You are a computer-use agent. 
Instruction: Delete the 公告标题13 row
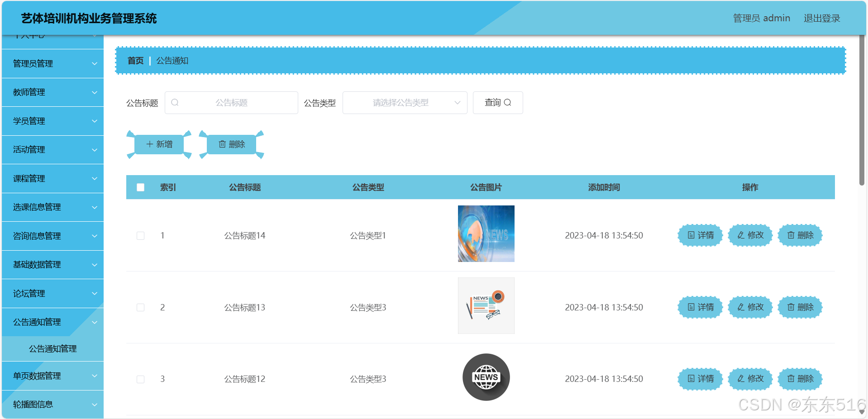coord(800,307)
